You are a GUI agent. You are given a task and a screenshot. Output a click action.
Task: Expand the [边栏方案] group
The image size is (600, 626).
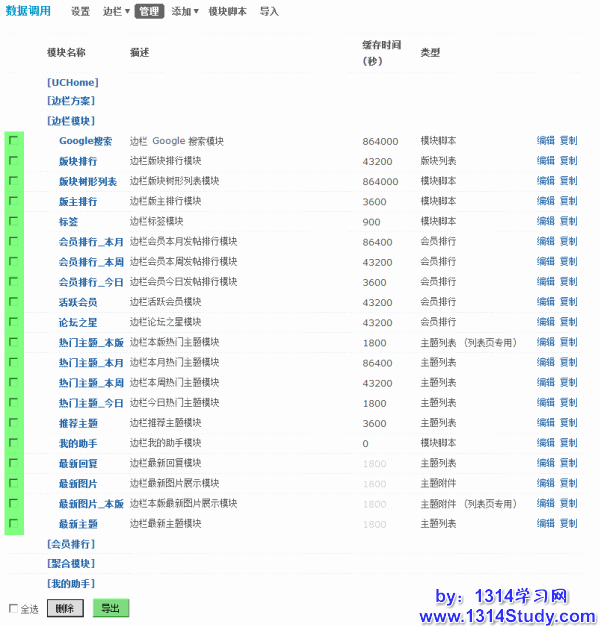pos(72,101)
